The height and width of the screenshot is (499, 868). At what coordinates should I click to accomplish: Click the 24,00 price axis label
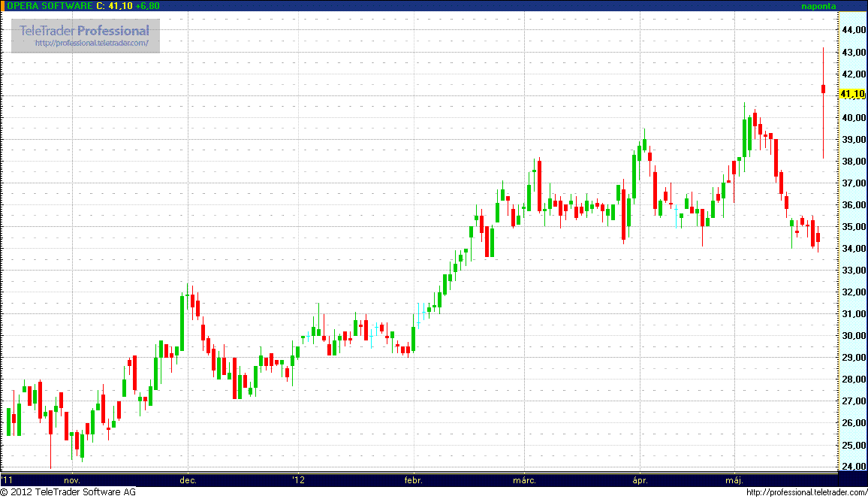[x=854, y=467]
